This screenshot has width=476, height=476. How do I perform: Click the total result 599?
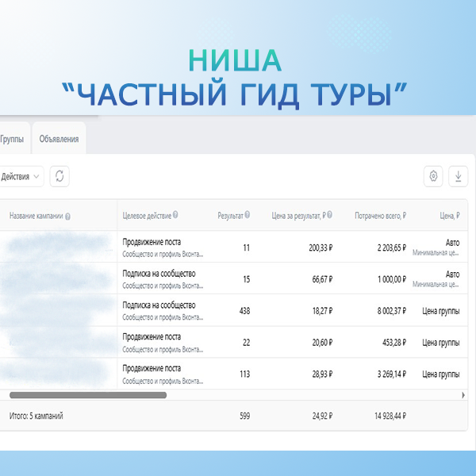(244, 416)
